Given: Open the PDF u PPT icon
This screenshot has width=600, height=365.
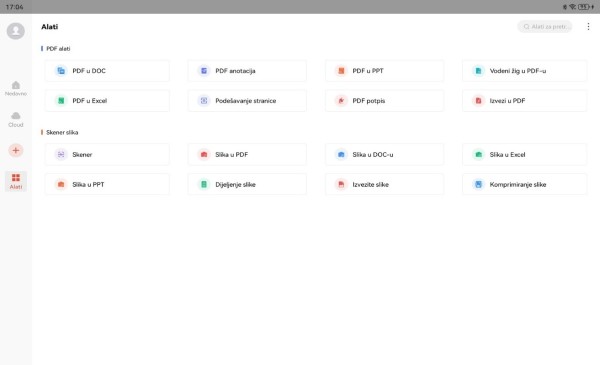Looking at the screenshot, I should point(341,71).
